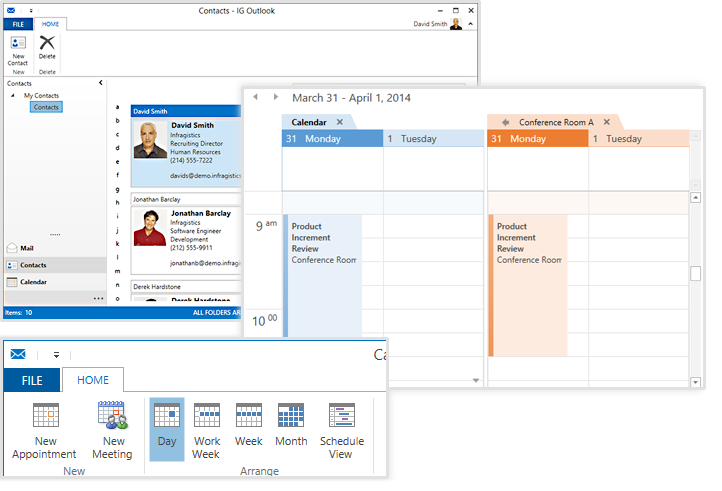Select Conference Room A calendar tab

(556, 122)
